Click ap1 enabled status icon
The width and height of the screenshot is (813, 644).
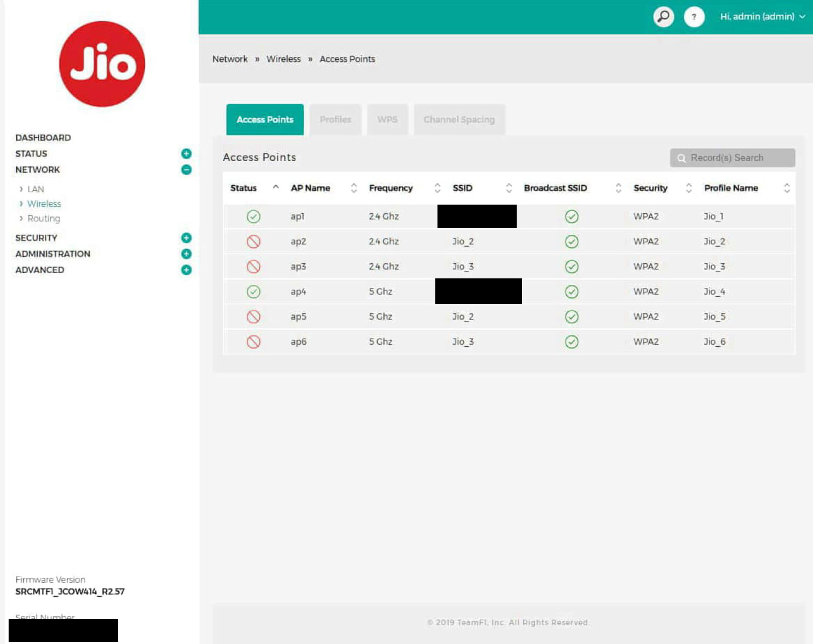pyautogui.click(x=253, y=216)
